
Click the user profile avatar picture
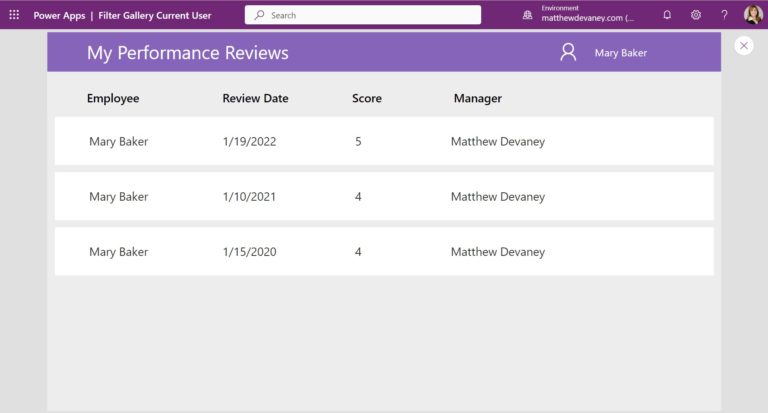[752, 15]
